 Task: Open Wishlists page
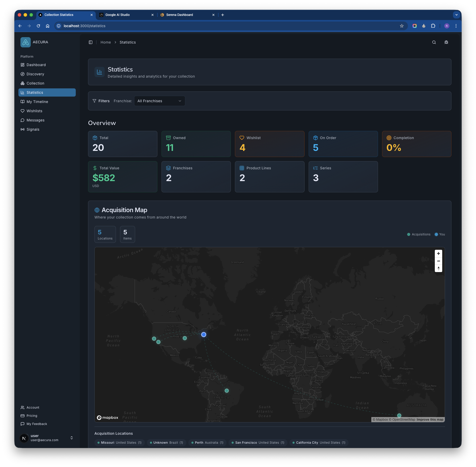(x=47, y=111)
